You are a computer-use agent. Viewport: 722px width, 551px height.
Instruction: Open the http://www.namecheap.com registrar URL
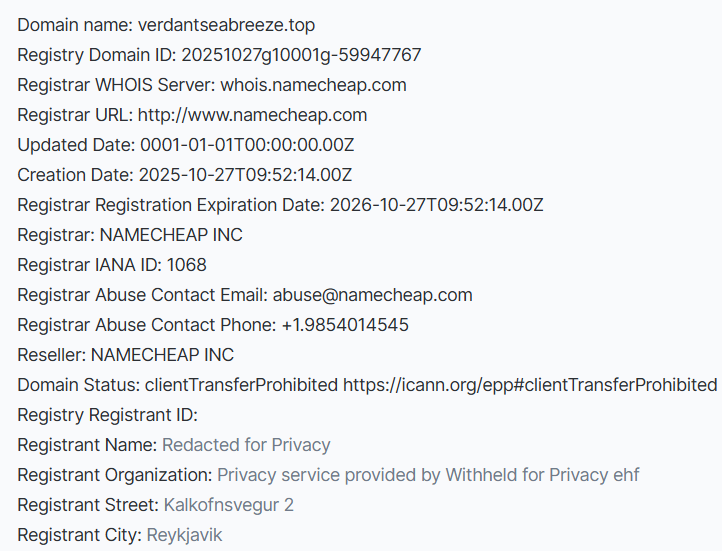coord(252,114)
